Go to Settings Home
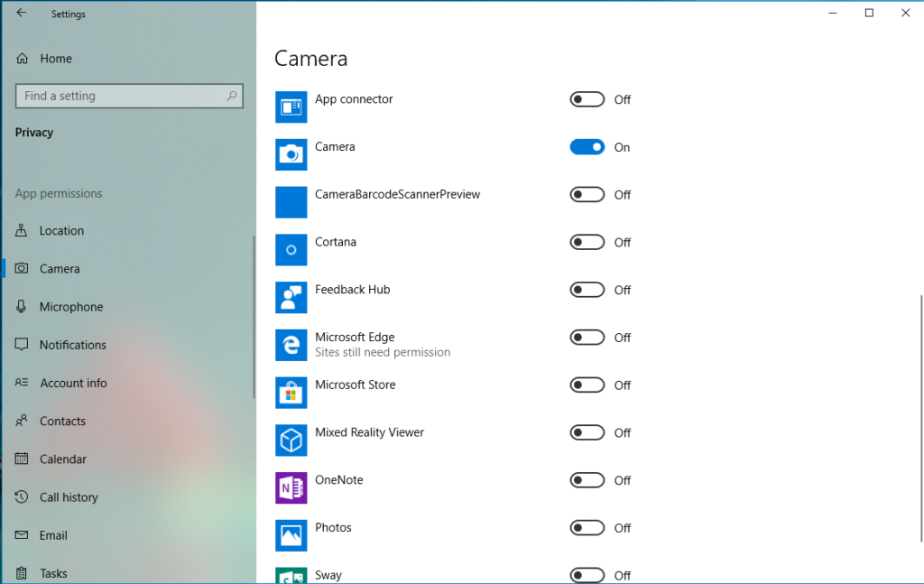The width and height of the screenshot is (924, 584). click(57, 58)
